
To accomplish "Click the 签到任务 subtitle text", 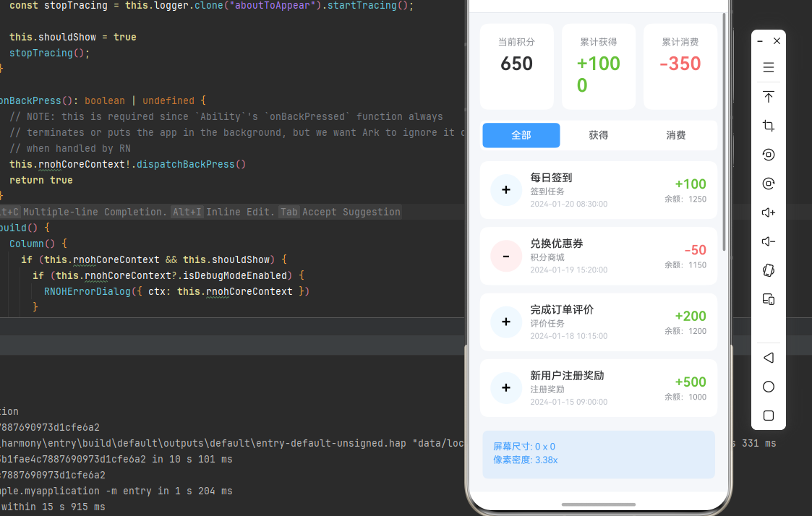I will click(547, 192).
